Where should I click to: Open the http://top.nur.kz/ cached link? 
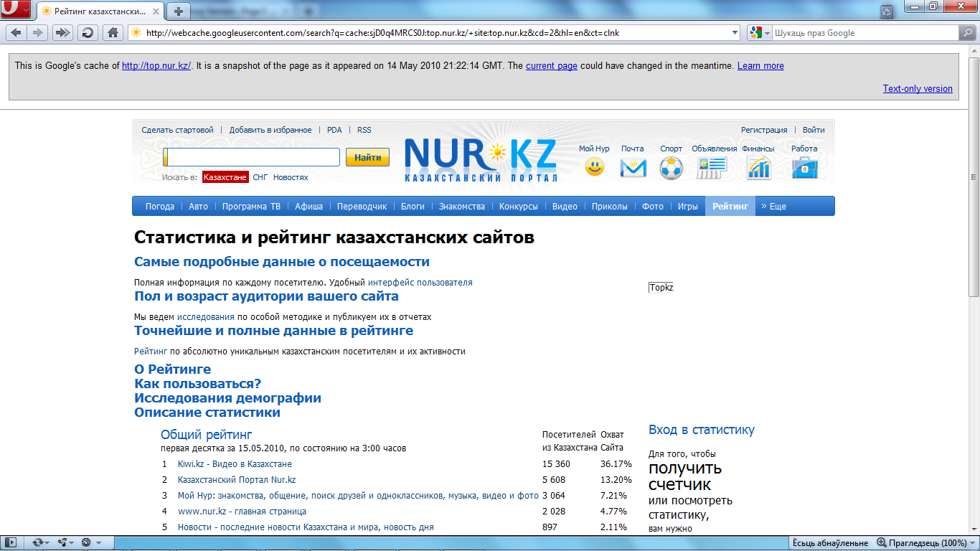click(156, 66)
